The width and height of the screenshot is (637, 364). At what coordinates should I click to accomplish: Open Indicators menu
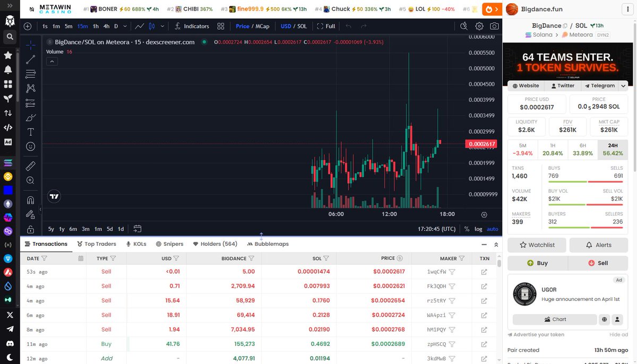coord(192,26)
